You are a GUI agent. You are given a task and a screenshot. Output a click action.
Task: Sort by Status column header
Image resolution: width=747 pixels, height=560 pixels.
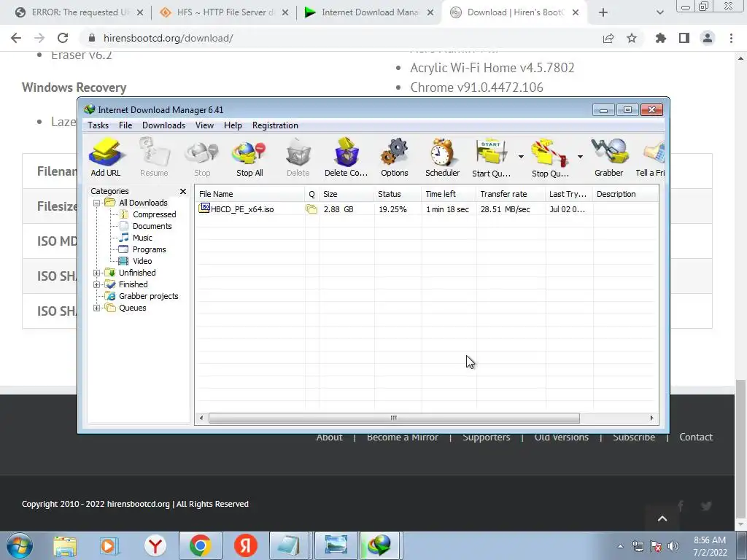tap(398, 194)
